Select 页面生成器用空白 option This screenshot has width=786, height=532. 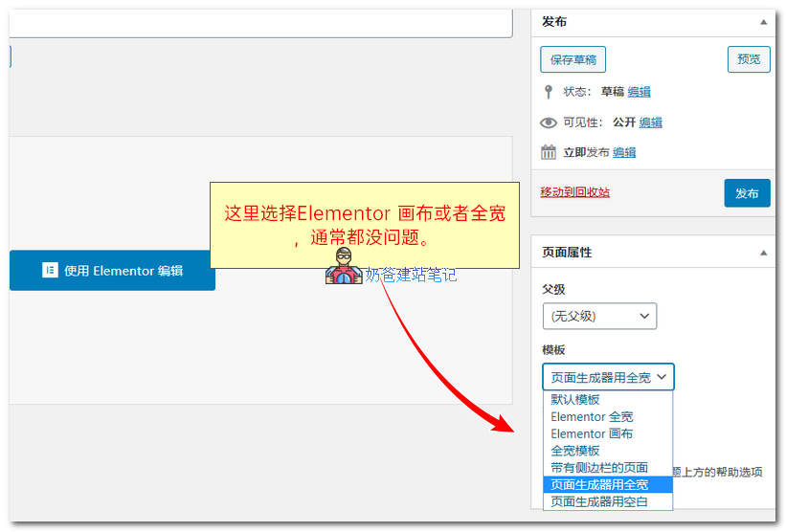608,501
